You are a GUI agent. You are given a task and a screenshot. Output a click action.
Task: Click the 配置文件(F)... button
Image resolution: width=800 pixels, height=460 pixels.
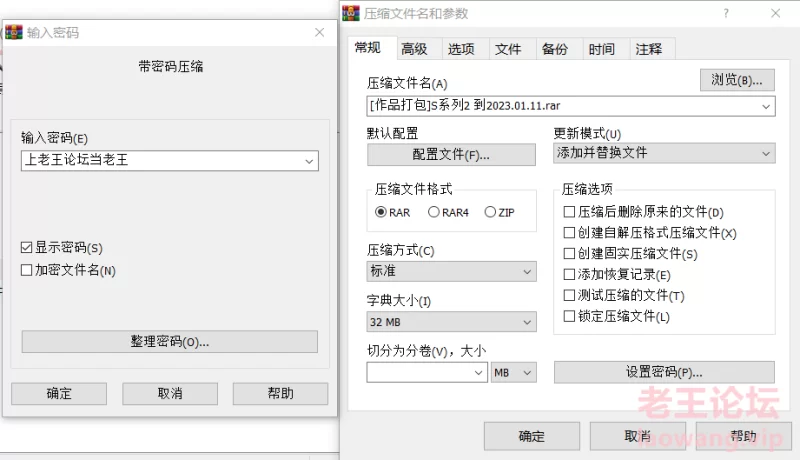(451, 155)
